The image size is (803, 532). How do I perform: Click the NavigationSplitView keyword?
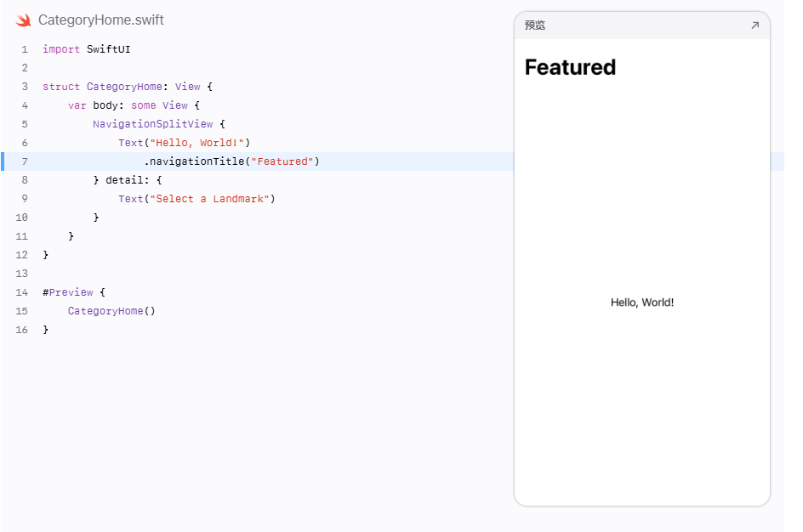tap(152, 124)
